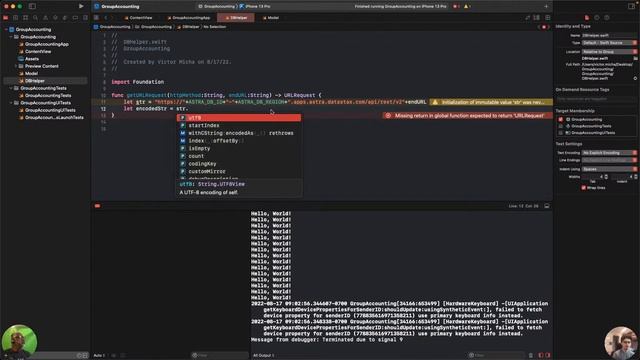Screen dimensions: 640x360
Task: Click the red issue button in jump bar
Action: pyautogui.click(x=544, y=27)
